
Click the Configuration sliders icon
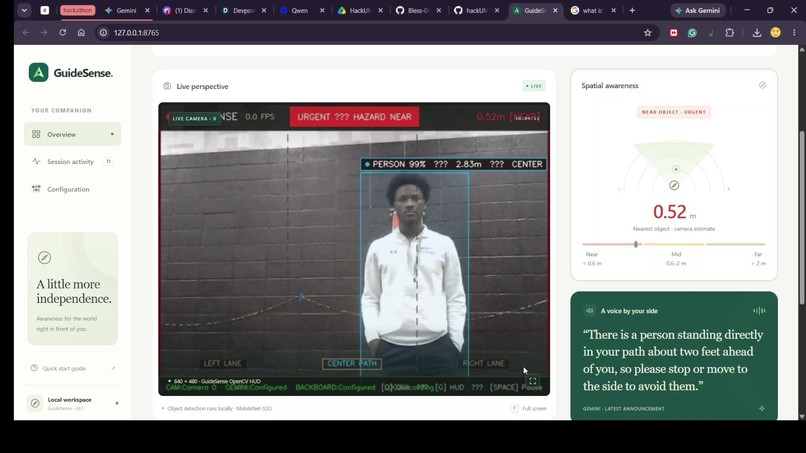[x=36, y=189]
